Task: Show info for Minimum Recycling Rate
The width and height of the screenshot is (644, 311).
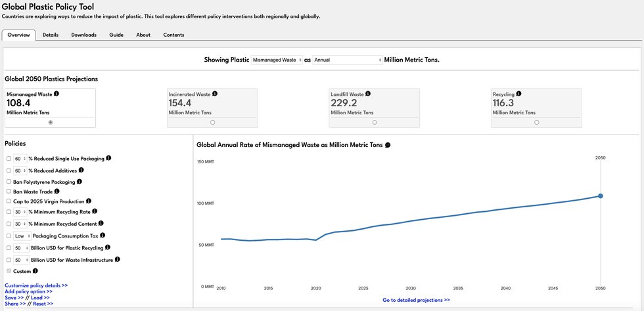Action: [95, 212]
